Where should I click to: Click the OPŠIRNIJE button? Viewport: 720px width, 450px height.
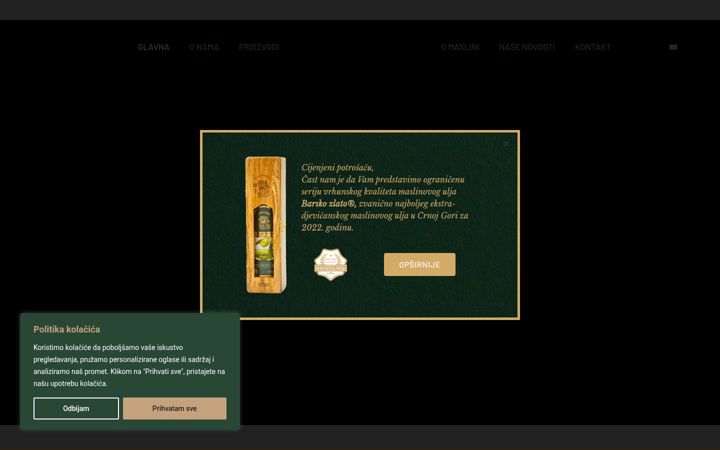pos(420,264)
